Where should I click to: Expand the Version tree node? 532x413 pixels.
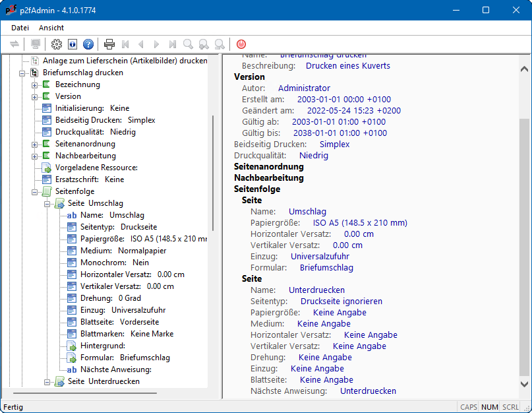34,96
